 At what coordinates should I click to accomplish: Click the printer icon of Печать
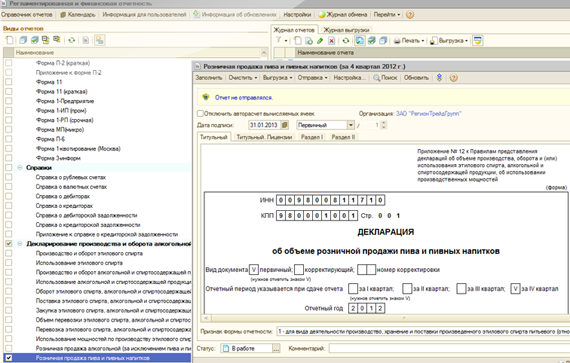tap(397, 41)
